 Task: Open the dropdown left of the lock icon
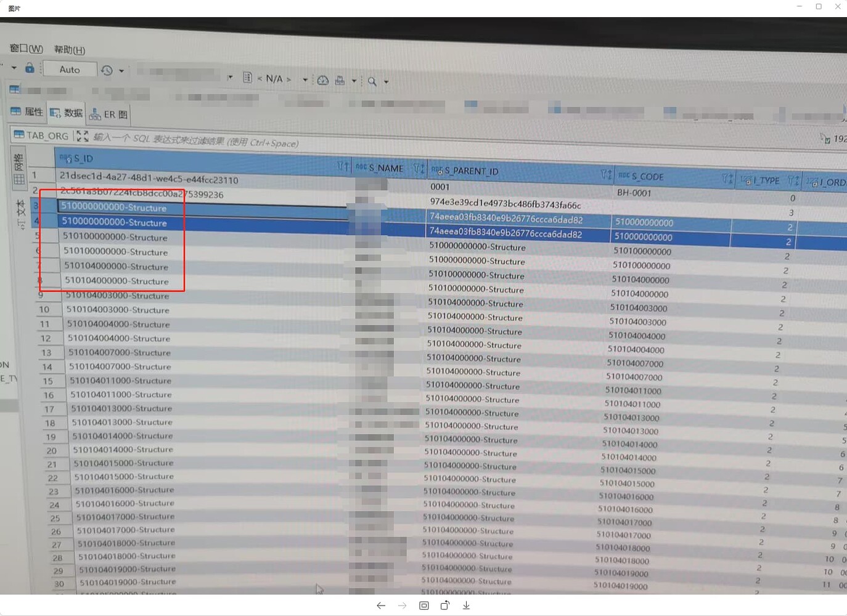(14, 67)
